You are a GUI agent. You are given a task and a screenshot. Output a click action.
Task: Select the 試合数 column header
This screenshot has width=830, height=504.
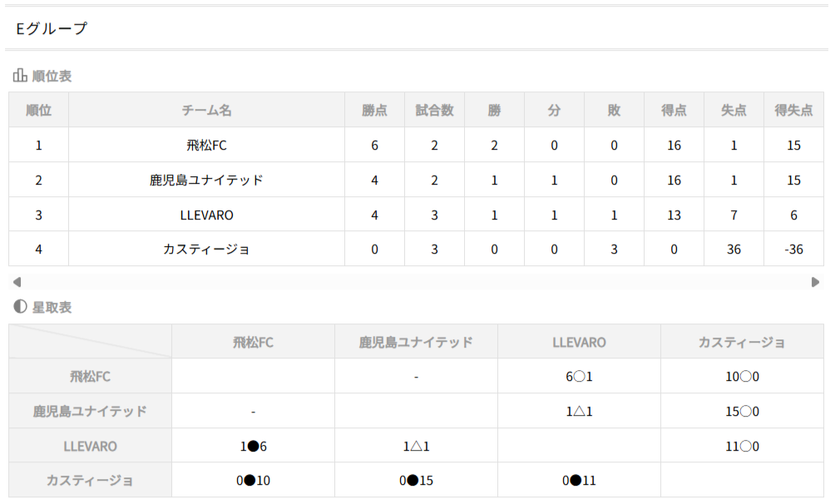click(x=434, y=110)
